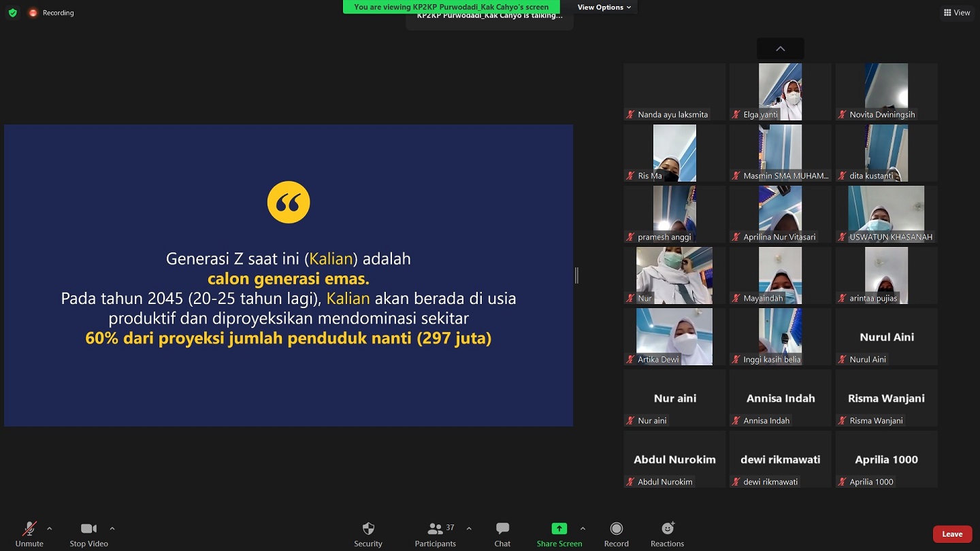Open the View Options menu

604,7
